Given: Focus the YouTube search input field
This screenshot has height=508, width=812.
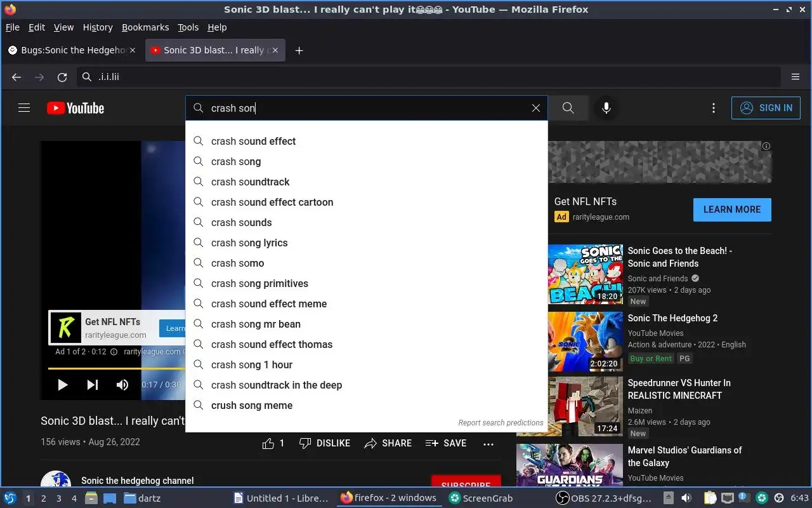Looking at the screenshot, I should tap(368, 108).
